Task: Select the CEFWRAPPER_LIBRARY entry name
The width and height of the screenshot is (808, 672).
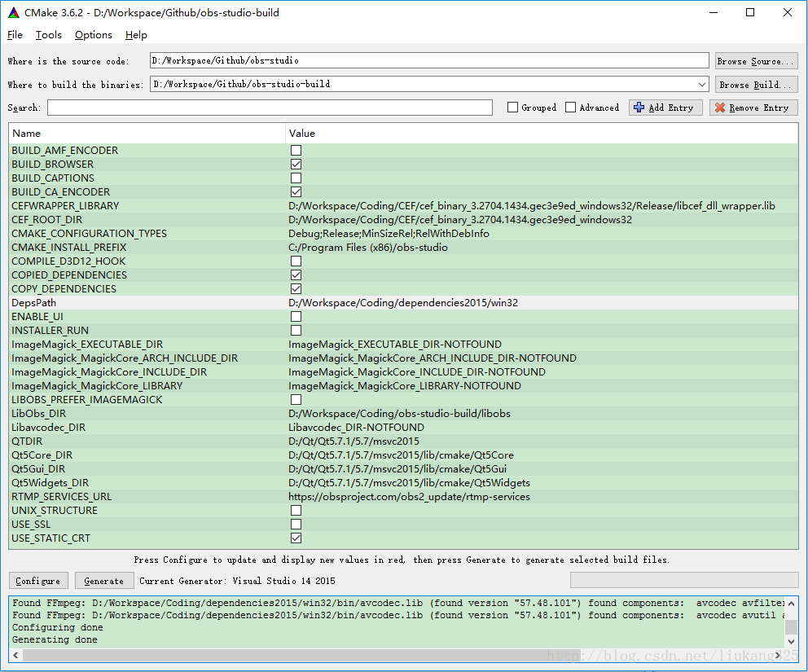Action: point(65,205)
